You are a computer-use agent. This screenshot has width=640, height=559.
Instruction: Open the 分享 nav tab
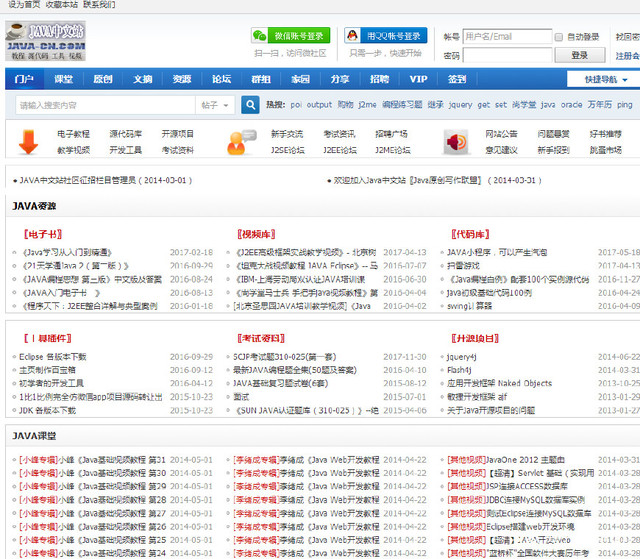point(340,79)
